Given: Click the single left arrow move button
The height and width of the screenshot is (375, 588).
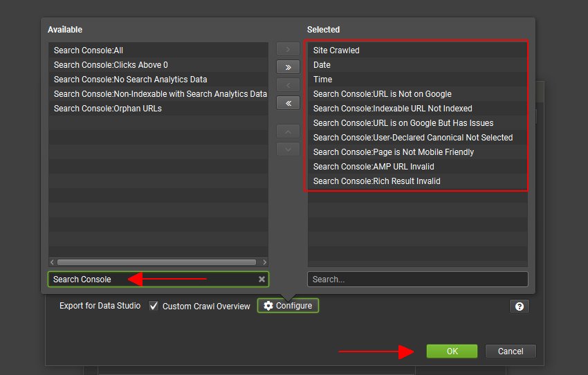Looking at the screenshot, I should [288, 85].
